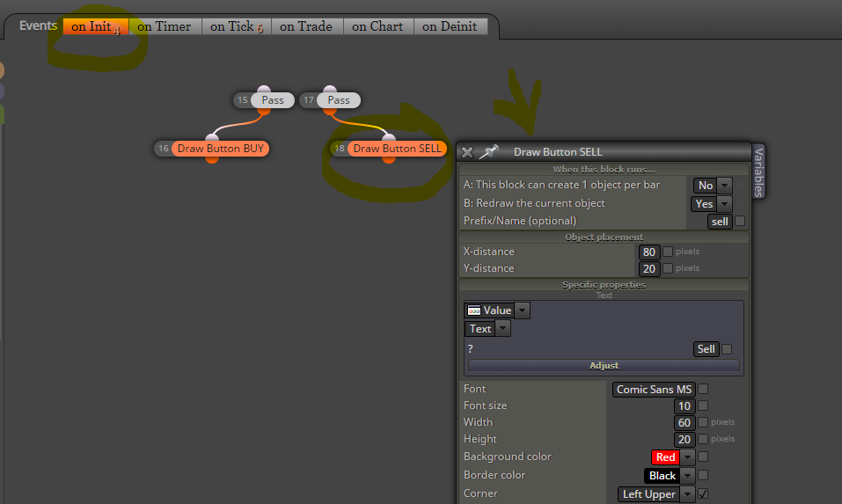
Task: Switch to the on Timer tab
Action: (165, 26)
